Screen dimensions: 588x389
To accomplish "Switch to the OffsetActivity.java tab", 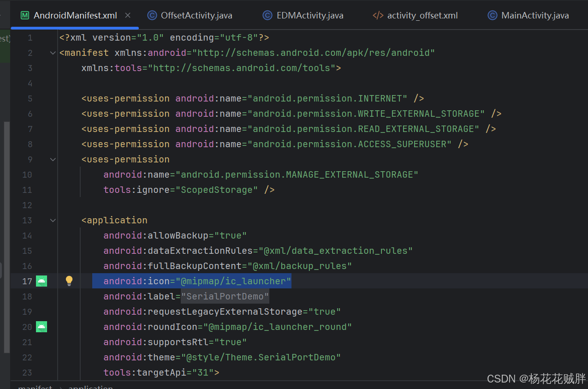I will tap(190, 15).
